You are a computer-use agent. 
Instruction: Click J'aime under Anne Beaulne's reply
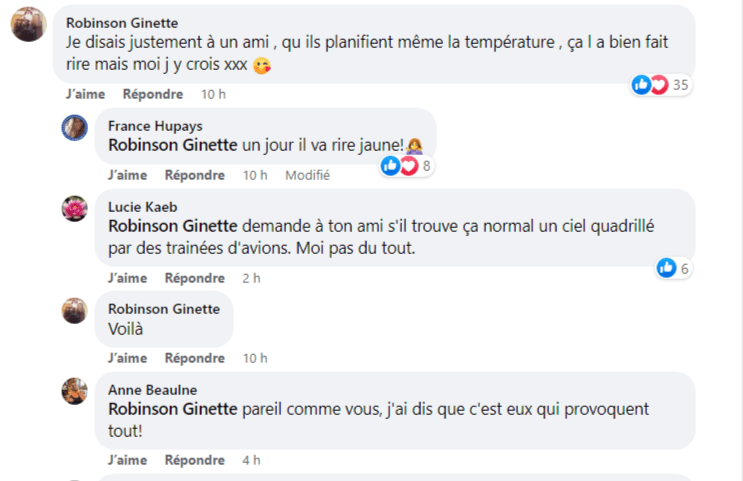pos(127,460)
